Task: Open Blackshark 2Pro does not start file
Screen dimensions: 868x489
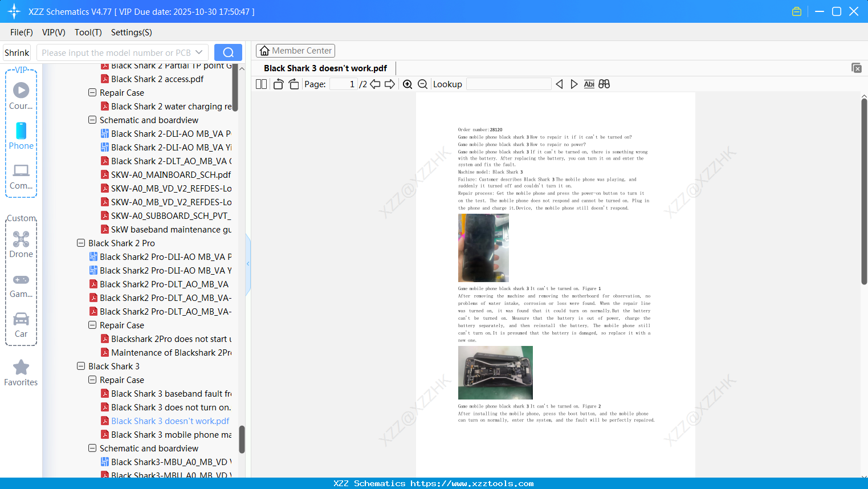Action: [x=166, y=339]
